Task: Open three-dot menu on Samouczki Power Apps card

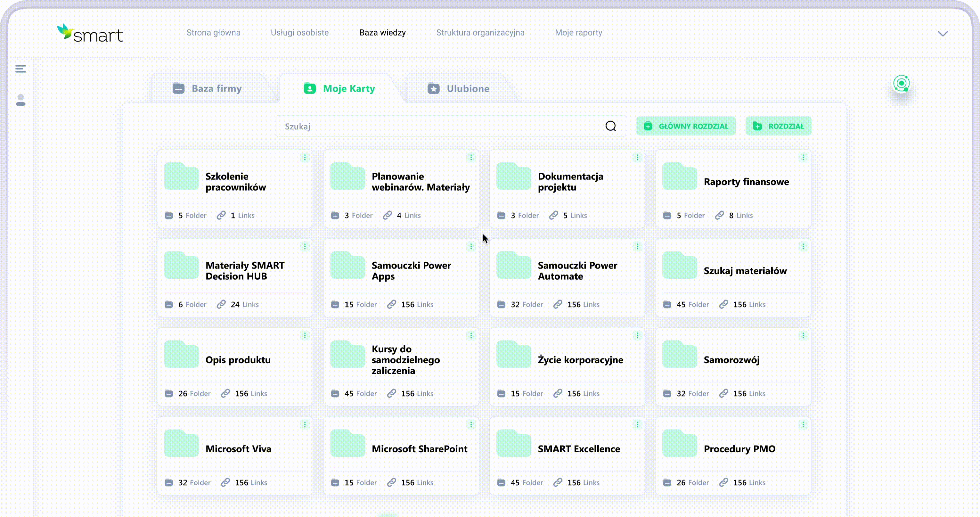Action: coord(471,247)
